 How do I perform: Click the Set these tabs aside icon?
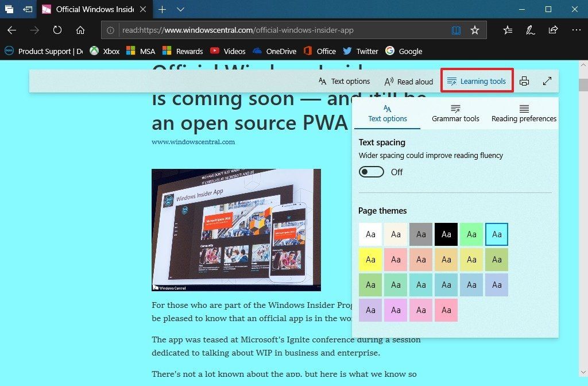click(x=28, y=9)
